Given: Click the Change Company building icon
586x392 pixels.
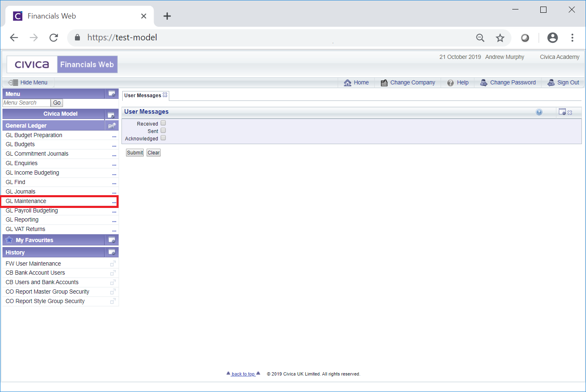Looking at the screenshot, I should click(384, 83).
